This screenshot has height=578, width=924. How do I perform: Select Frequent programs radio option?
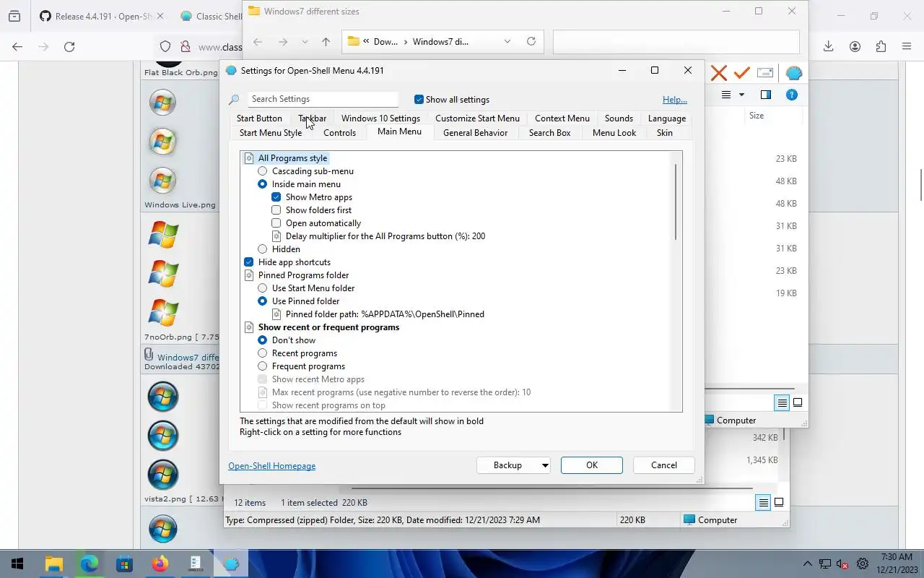pyautogui.click(x=263, y=366)
